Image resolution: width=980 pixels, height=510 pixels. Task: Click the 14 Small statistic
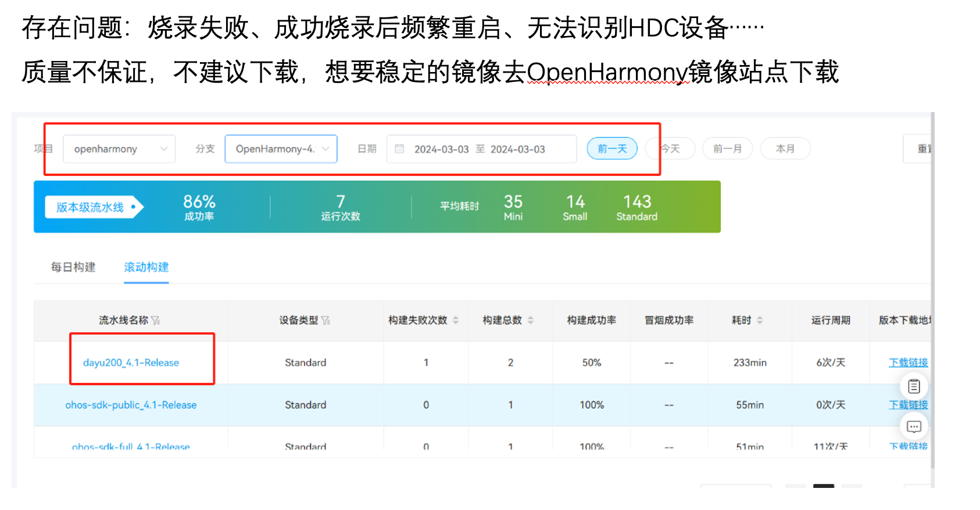575,207
